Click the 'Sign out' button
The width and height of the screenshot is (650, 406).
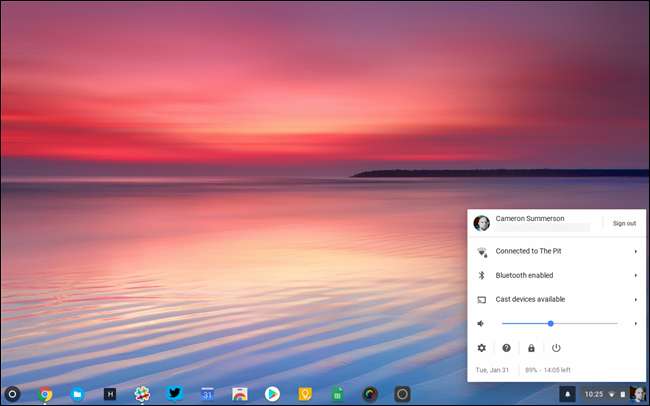click(x=624, y=223)
